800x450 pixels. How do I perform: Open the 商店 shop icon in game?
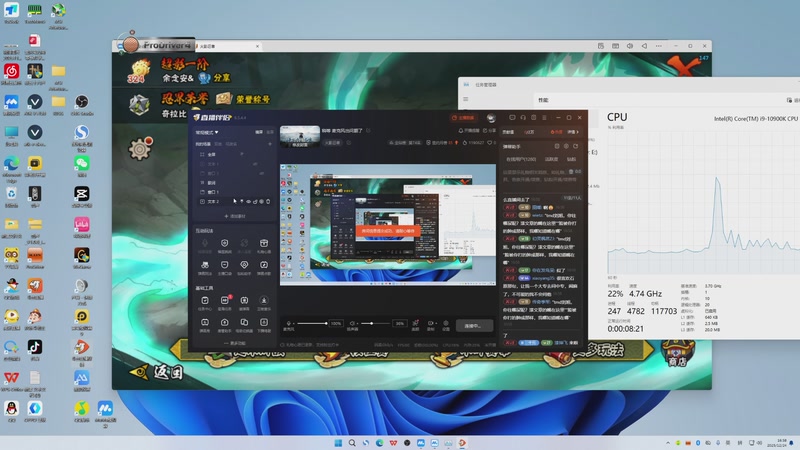click(678, 354)
